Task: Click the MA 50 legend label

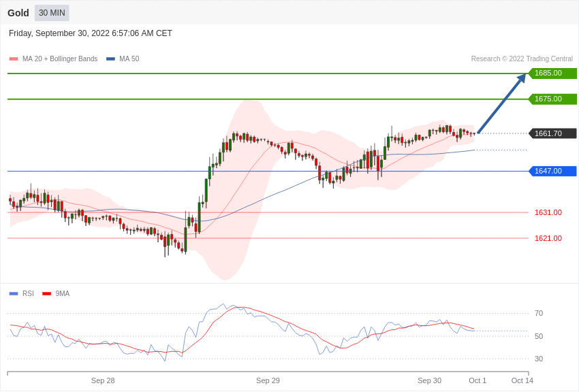Action: [129, 59]
